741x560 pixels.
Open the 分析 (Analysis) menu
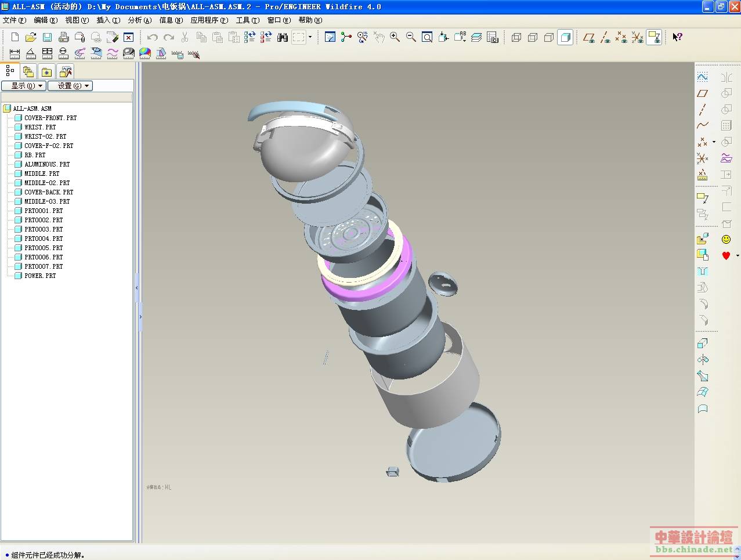coord(139,20)
